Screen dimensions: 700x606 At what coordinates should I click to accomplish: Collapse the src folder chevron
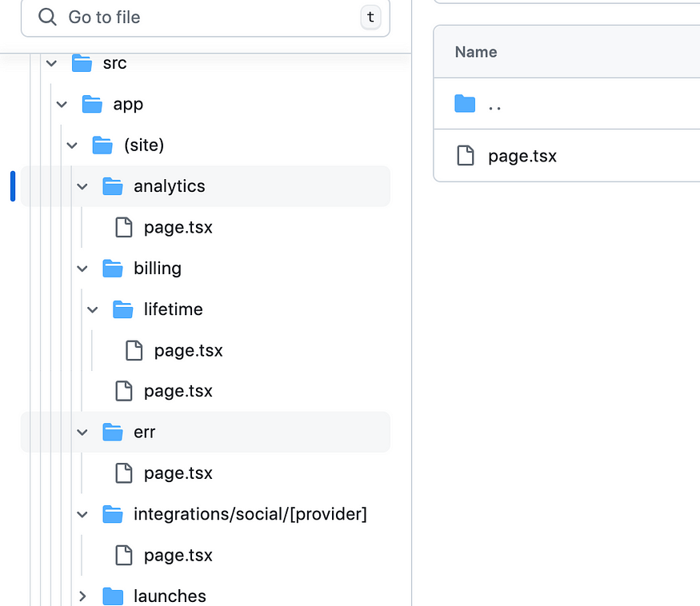click(x=52, y=63)
